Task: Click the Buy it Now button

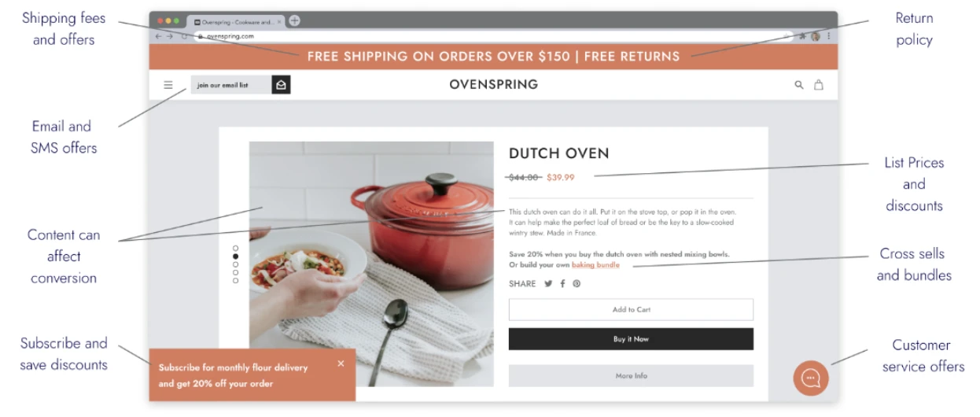Action: tap(631, 339)
